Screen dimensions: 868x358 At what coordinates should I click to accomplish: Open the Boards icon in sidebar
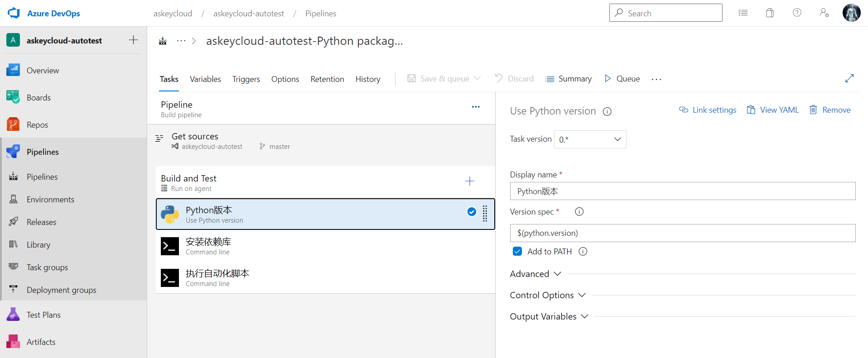pos(13,97)
